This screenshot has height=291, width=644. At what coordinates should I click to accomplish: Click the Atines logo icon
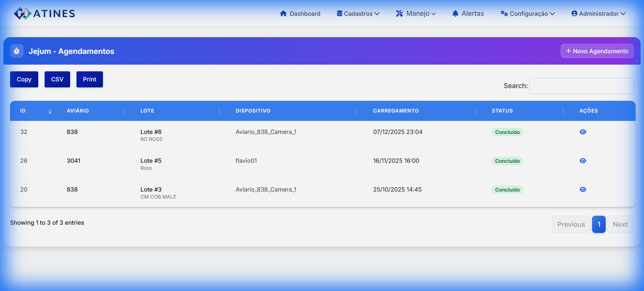pos(22,13)
